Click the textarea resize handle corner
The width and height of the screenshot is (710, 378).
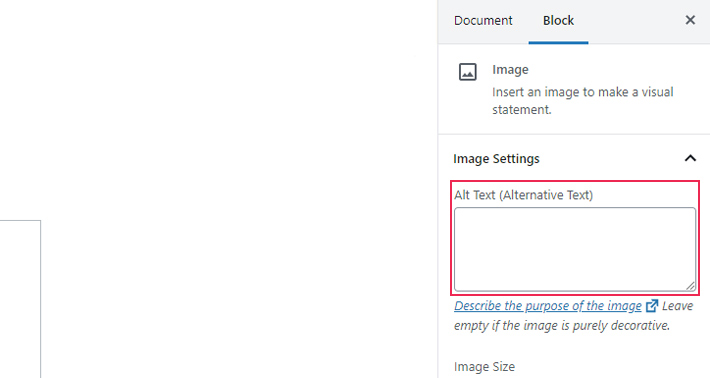(690, 286)
